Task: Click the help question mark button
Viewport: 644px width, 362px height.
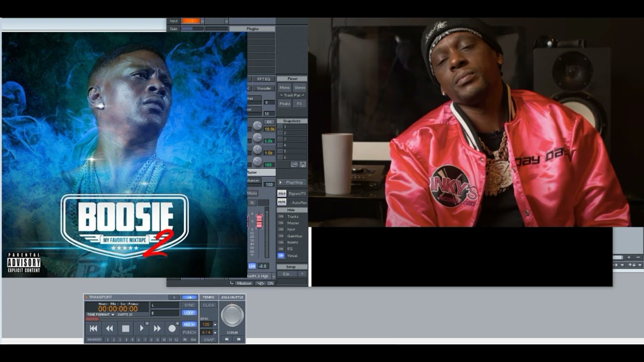Action: 302,274
